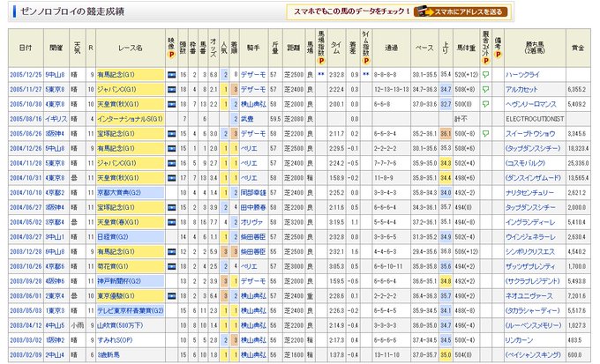Play race video for 2004/05/02 天皇賞(春)

coord(171,222)
